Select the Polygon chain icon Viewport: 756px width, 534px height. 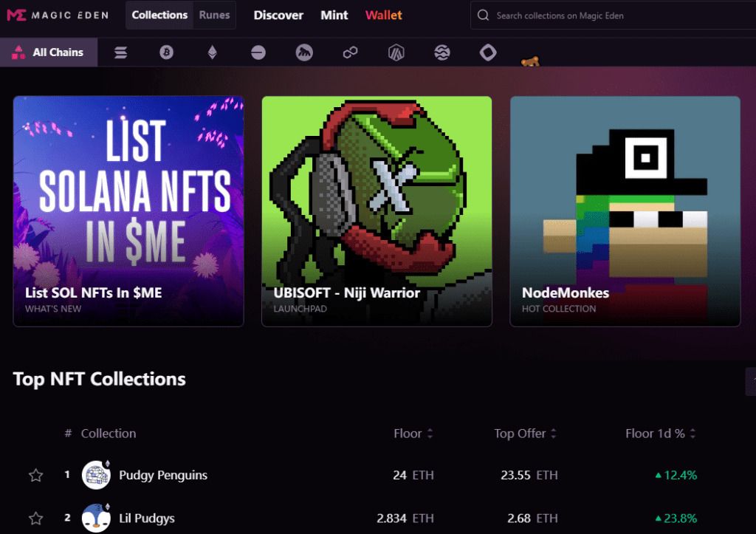point(350,52)
